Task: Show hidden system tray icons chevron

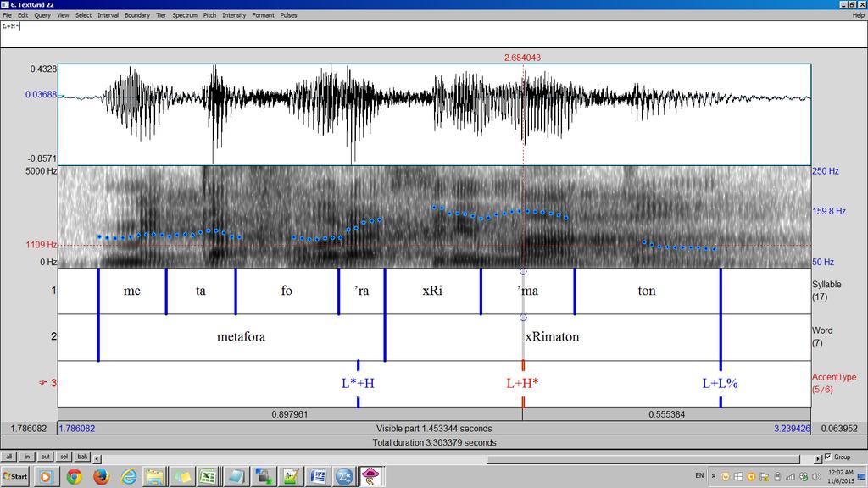Action: [714, 476]
